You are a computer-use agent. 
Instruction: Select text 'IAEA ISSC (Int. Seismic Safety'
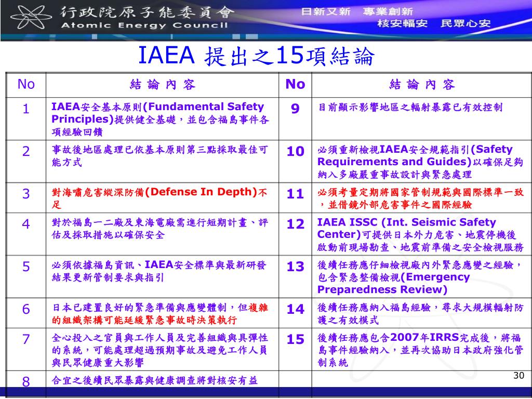tap(406, 222)
